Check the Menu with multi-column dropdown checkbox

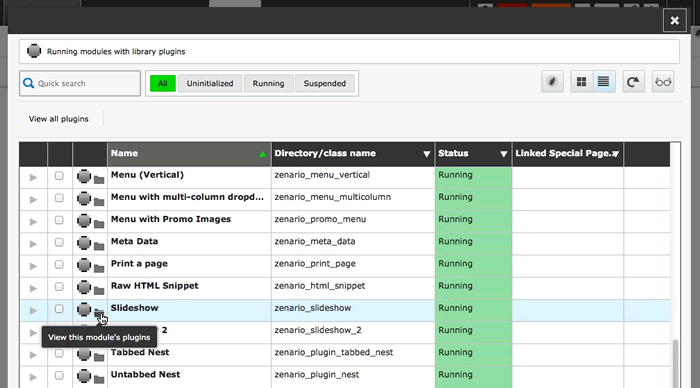(x=59, y=198)
